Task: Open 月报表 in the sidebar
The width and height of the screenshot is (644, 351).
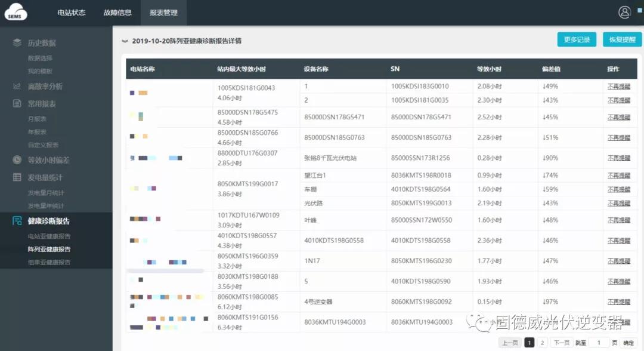Action: (37, 119)
